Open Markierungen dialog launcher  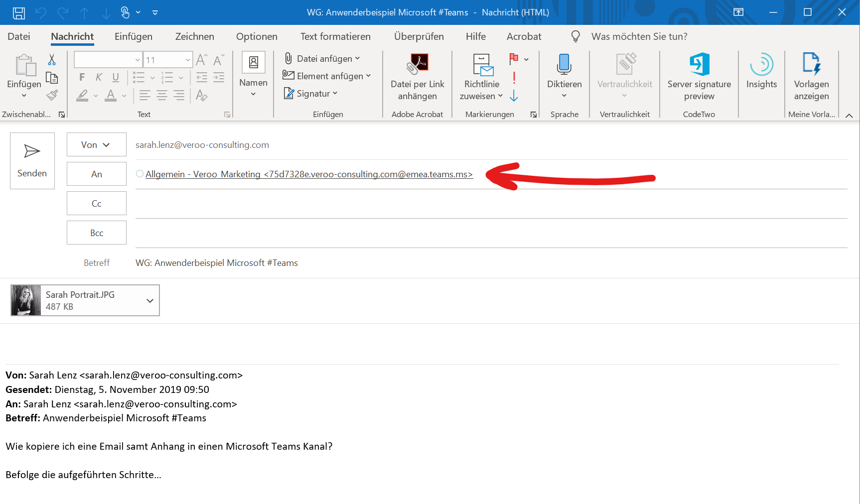tap(534, 115)
